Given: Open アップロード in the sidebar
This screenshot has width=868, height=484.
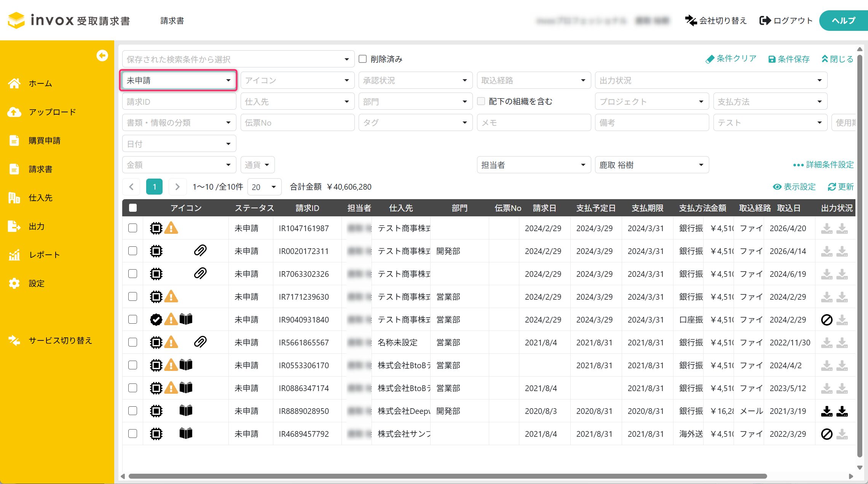Looking at the screenshot, I should click(52, 112).
